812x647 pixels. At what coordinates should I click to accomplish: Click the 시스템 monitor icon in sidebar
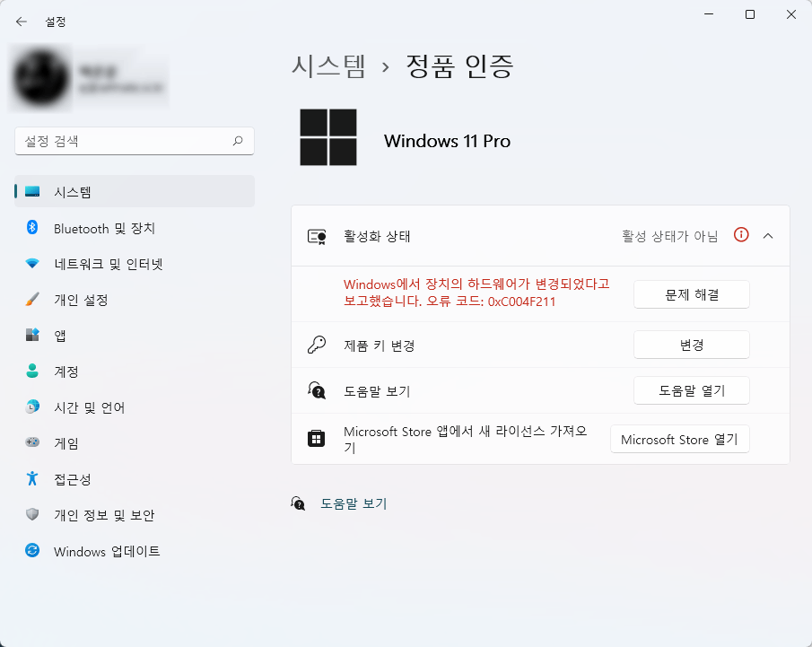32,192
